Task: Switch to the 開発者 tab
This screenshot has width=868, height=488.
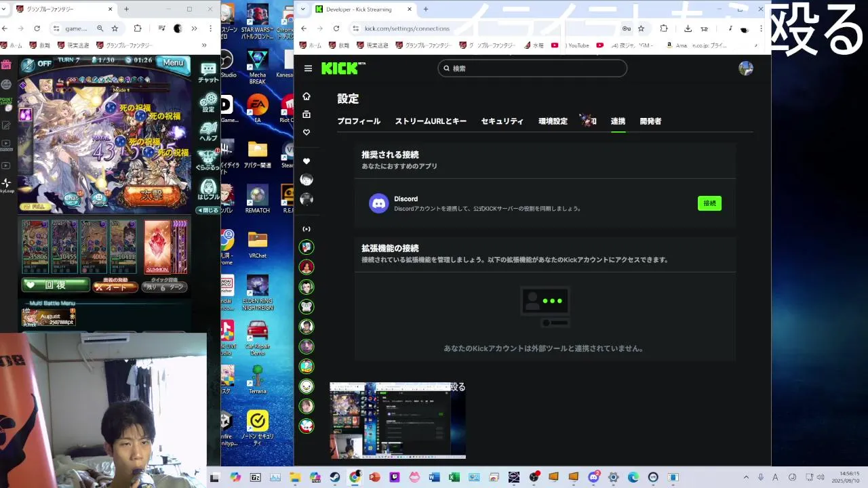Action: pyautogui.click(x=650, y=121)
